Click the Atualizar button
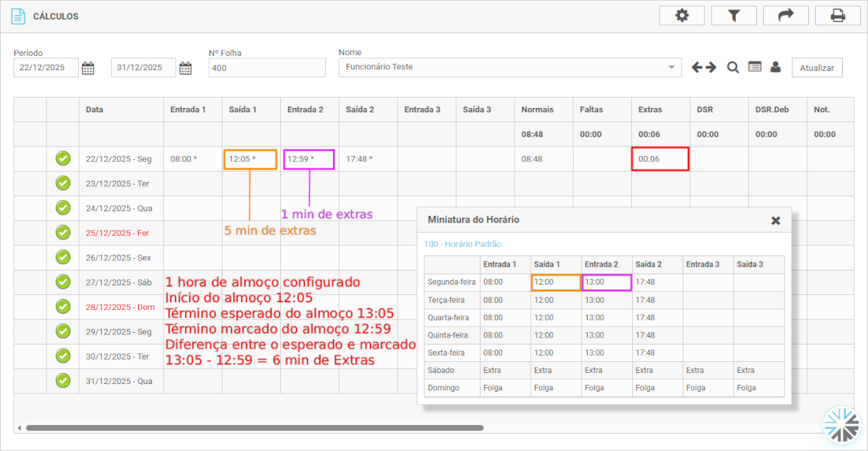Screen dimensions: 868x451 pyautogui.click(x=817, y=68)
